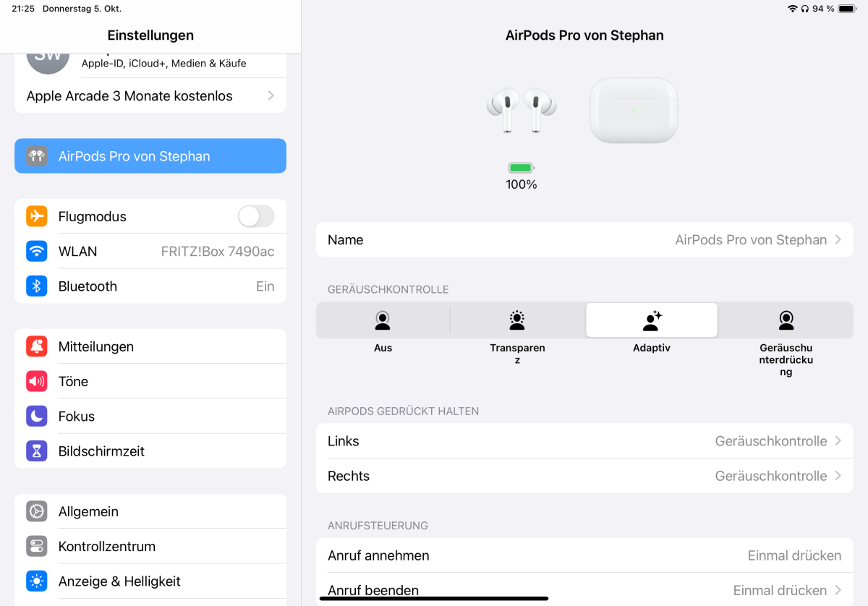Open the Bildschirmzeit settings
Viewport: 868px width, 606px height.
click(x=150, y=451)
